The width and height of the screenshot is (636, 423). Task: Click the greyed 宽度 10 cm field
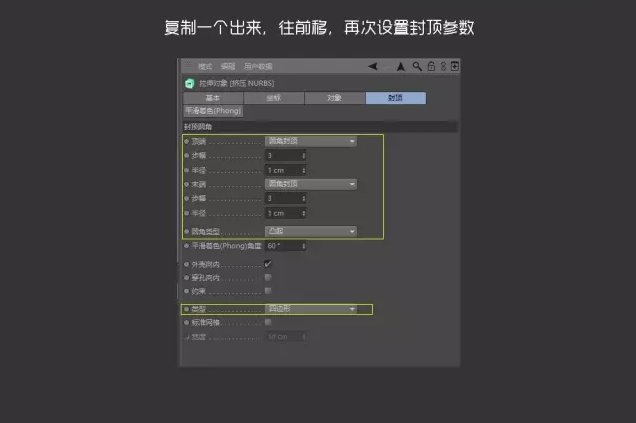pos(286,337)
